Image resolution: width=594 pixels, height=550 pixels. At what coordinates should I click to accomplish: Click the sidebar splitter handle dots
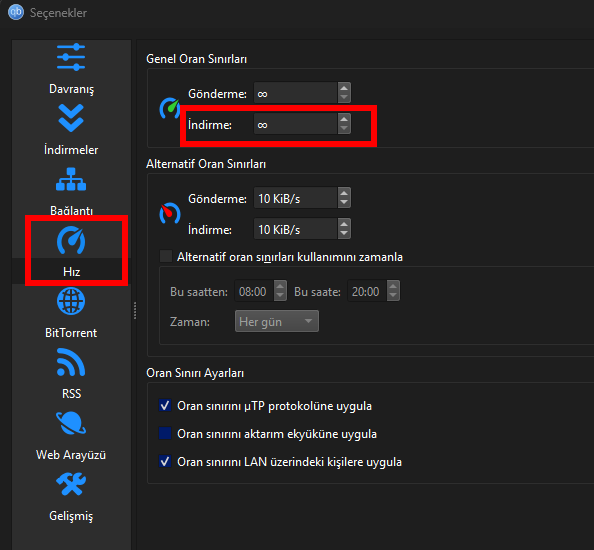pos(134,311)
